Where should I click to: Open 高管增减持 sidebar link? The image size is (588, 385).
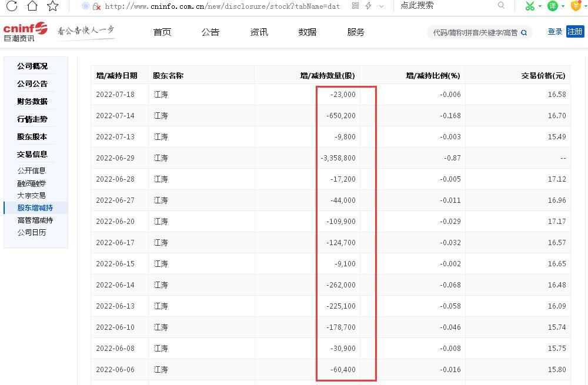pyautogui.click(x=35, y=220)
